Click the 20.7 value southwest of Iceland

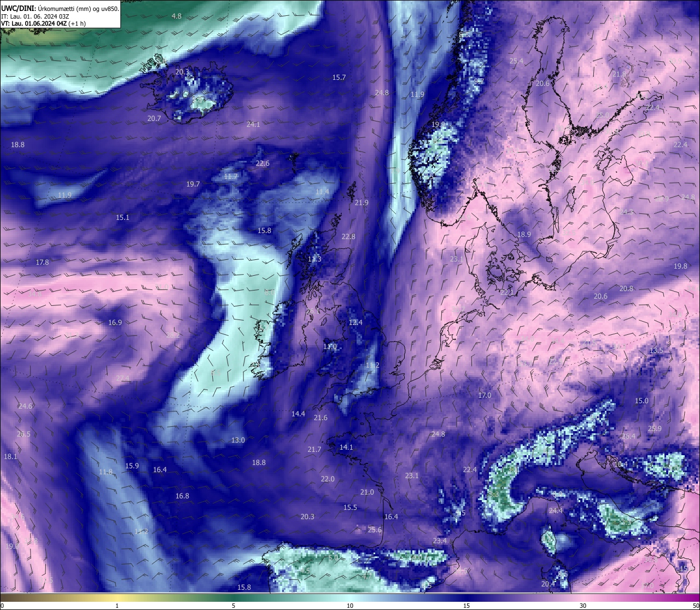tap(154, 119)
